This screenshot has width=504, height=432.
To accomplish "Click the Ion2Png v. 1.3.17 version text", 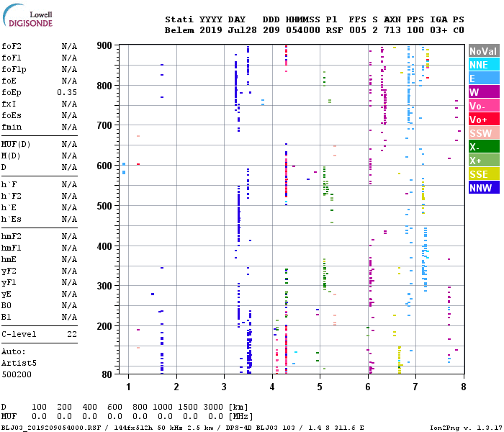I will (466, 428).
